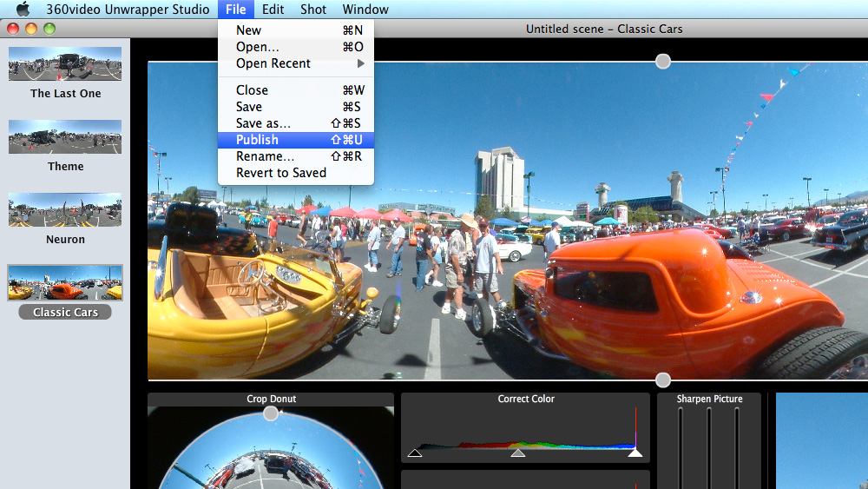Choose Open… from the File menu
This screenshot has height=489, width=868.
click(296, 47)
